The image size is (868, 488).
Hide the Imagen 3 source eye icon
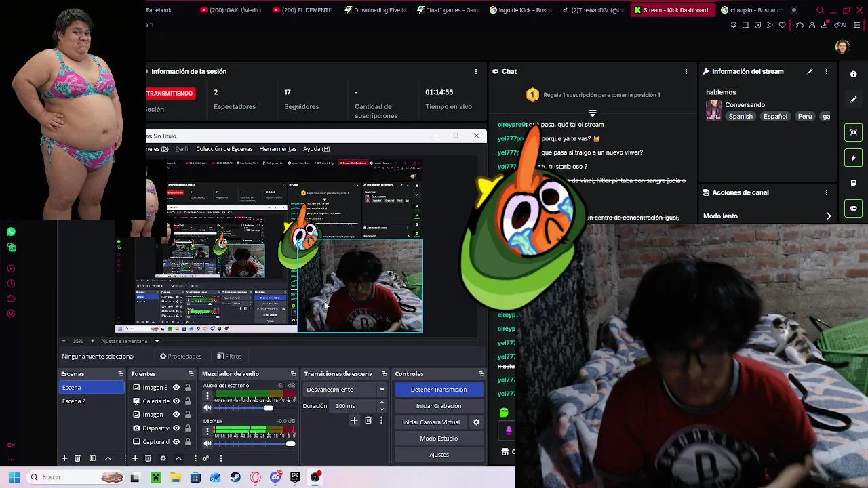[176, 388]
